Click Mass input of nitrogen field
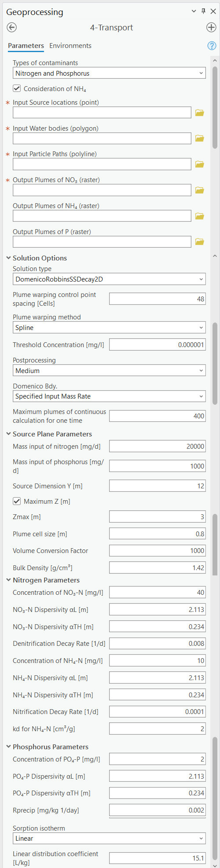This screenshot has height=868, width=220. (158, 446)
